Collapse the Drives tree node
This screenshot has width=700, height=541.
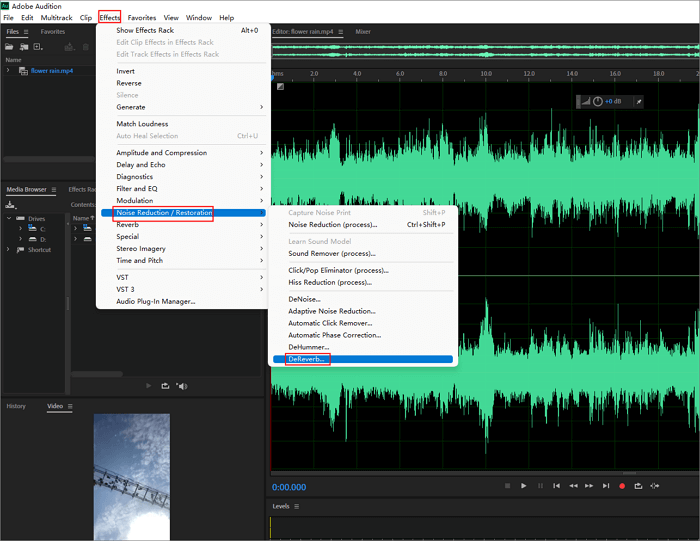(x=9, y=218)
